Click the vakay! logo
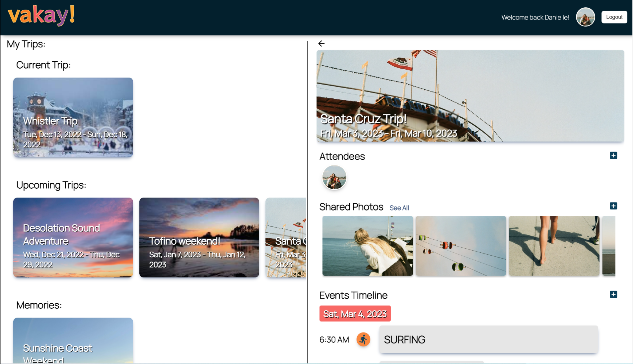Viewport: 633px width, 364px height. (41, 16)
